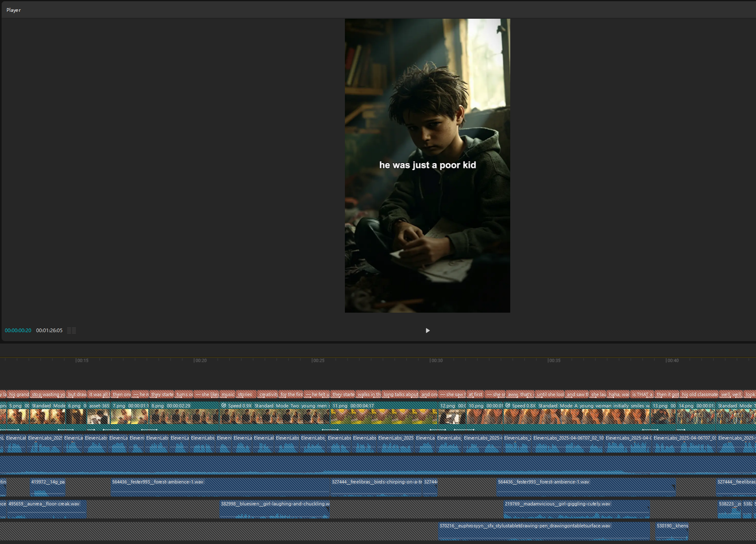The image size is (756, 544).
Task: Select the 'creativity' caption clip
Action: point(268,394)
